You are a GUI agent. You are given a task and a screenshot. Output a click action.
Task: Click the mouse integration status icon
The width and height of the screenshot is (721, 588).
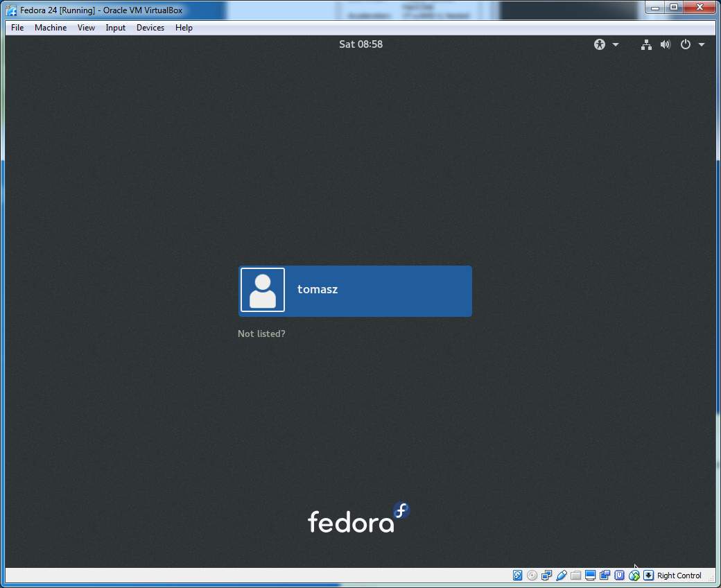tap(634, 575)
